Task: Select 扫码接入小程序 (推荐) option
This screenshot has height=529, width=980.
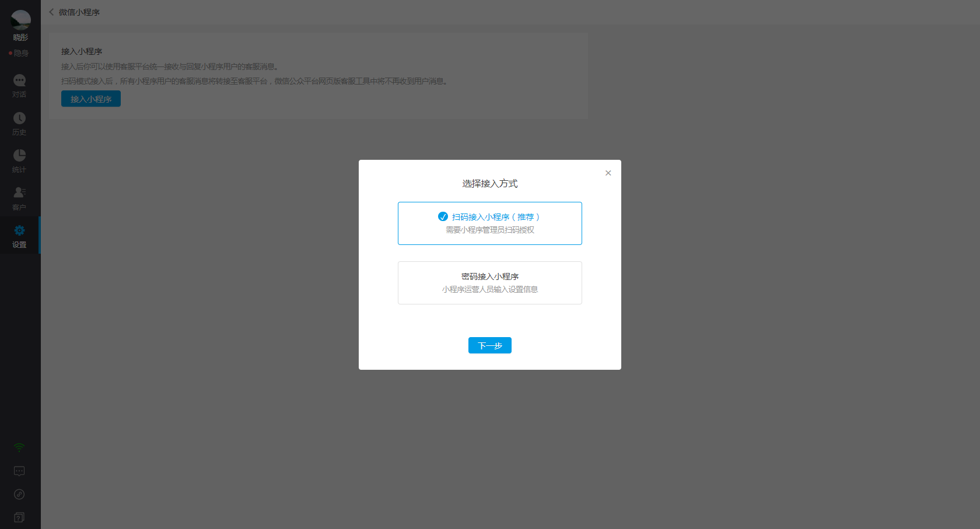Action: (x=489, y=223)
